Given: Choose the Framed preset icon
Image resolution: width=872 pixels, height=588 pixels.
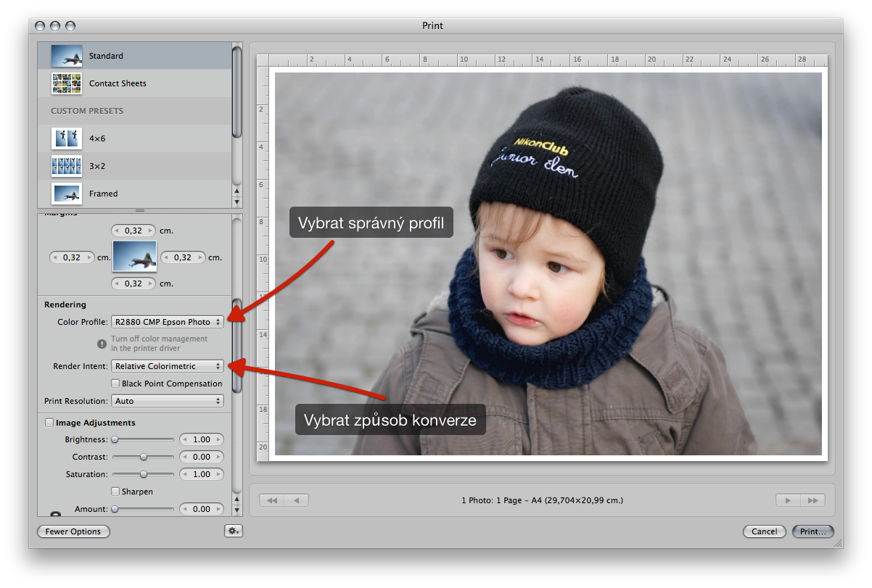Looking at the screenshot, I should pyautogui.click(x=66, y=194).
